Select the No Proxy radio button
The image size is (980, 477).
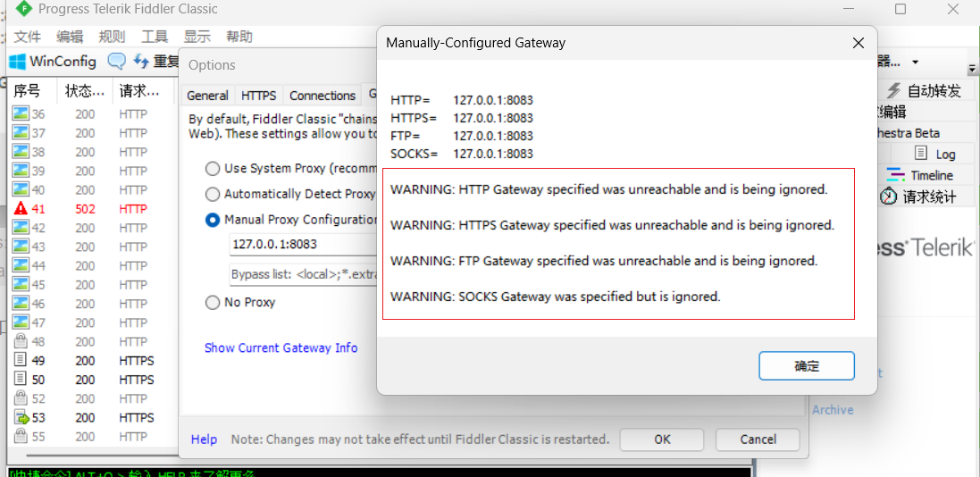pos(213,303)
